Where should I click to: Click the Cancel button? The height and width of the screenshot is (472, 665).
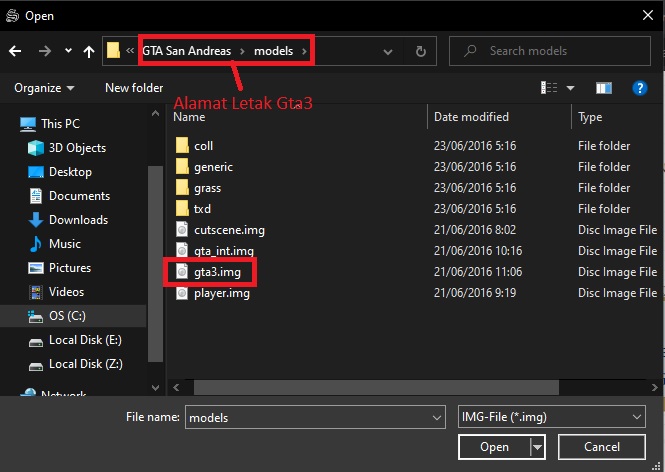pos(602,447)
